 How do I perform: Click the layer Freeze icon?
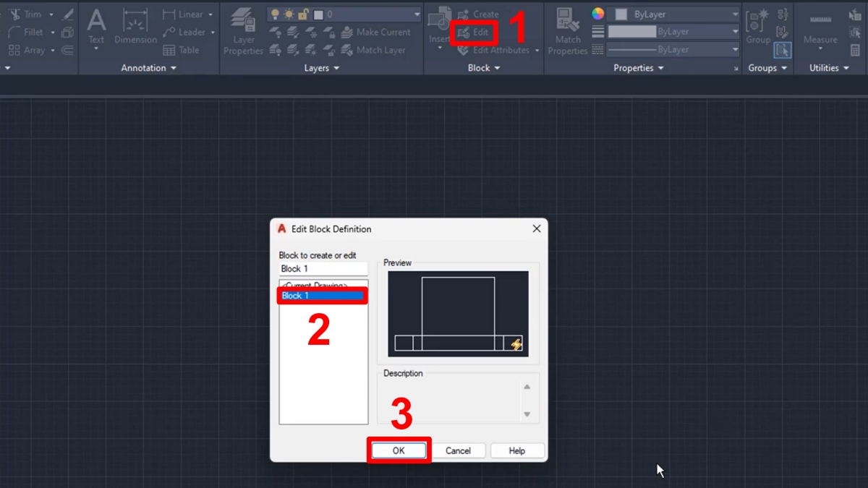pyautogui.click(x=311, y=33)
